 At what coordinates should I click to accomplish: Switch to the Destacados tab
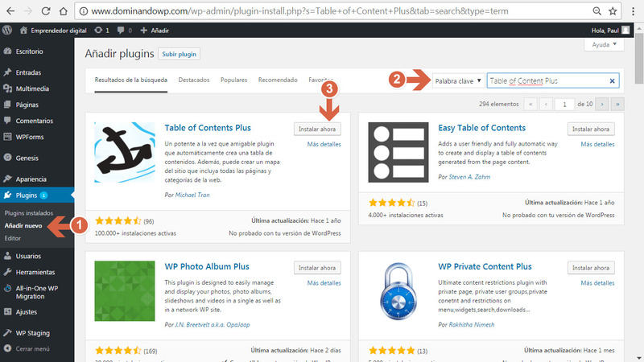194,80
